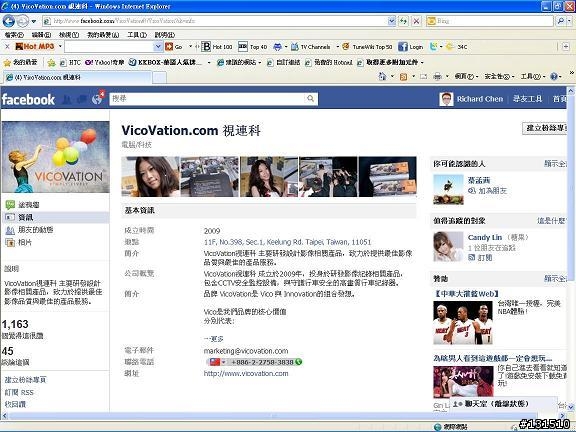This screenshot has height=432, width=576.
Task: Open the VicoVation page profile picture
Action: coord(56,157)
